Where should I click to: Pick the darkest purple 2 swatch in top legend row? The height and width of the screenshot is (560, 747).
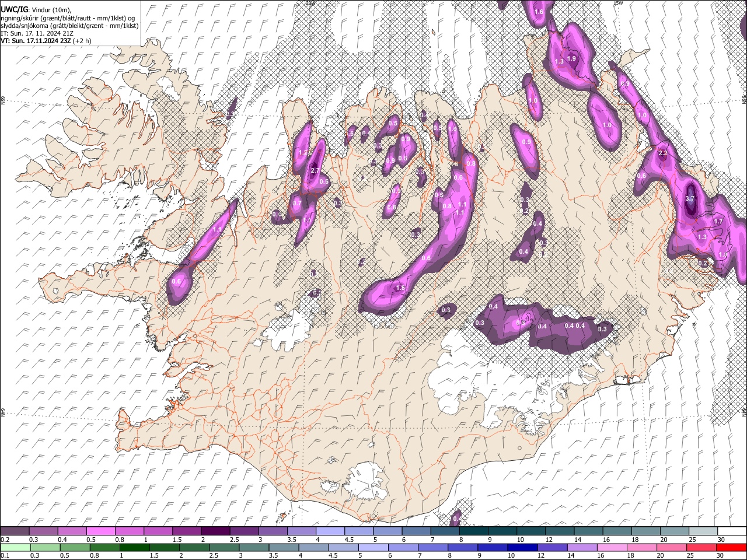click(216, 531)
